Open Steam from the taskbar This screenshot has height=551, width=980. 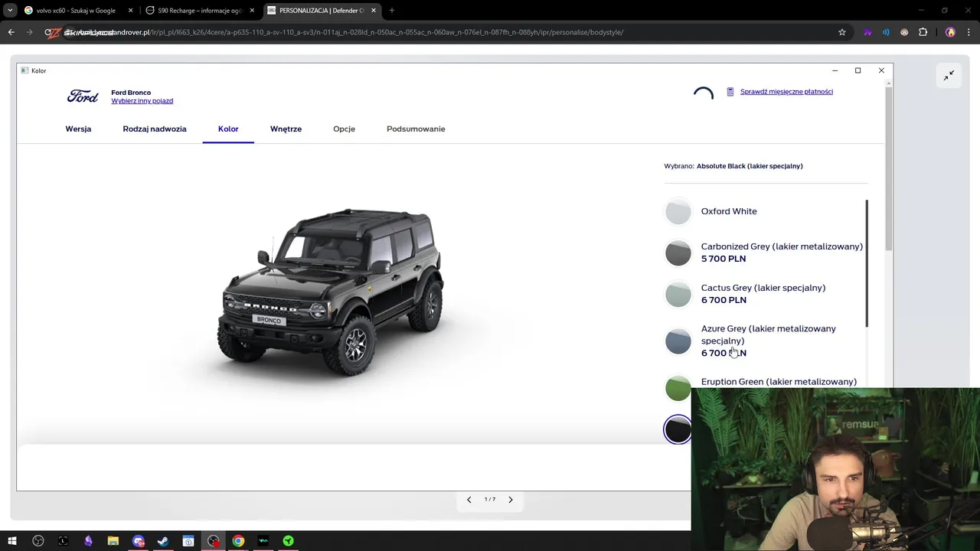pos(163,541)
